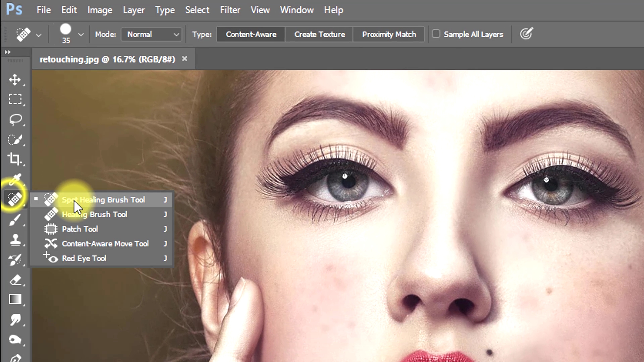This screenshot has height=362, width=644.
Task: Open the Filter menu
Action: point(230,10)
